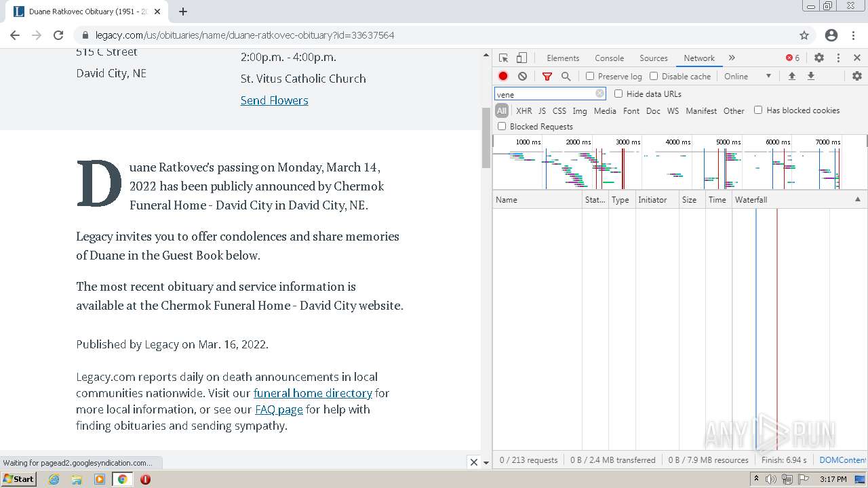Open Internet Explorer in the taskbar
This screenshot has width=868, height=488.
tap(54, 479)
